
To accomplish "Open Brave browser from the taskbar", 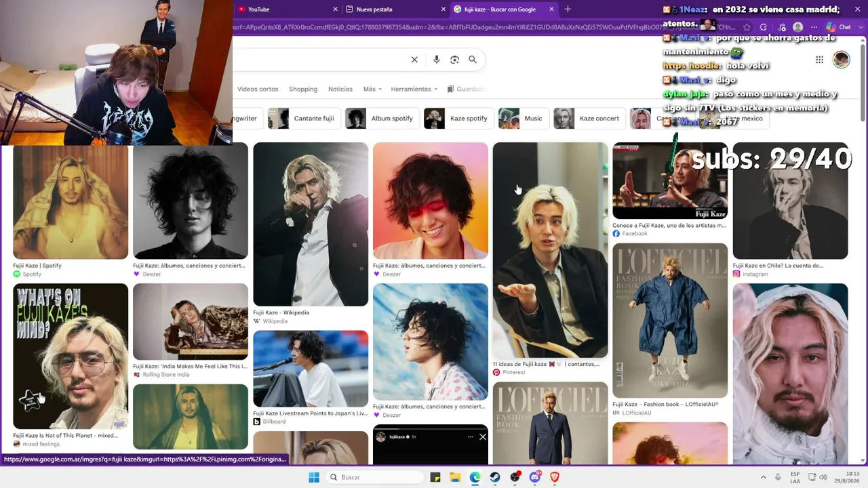I will coord(555,477).
